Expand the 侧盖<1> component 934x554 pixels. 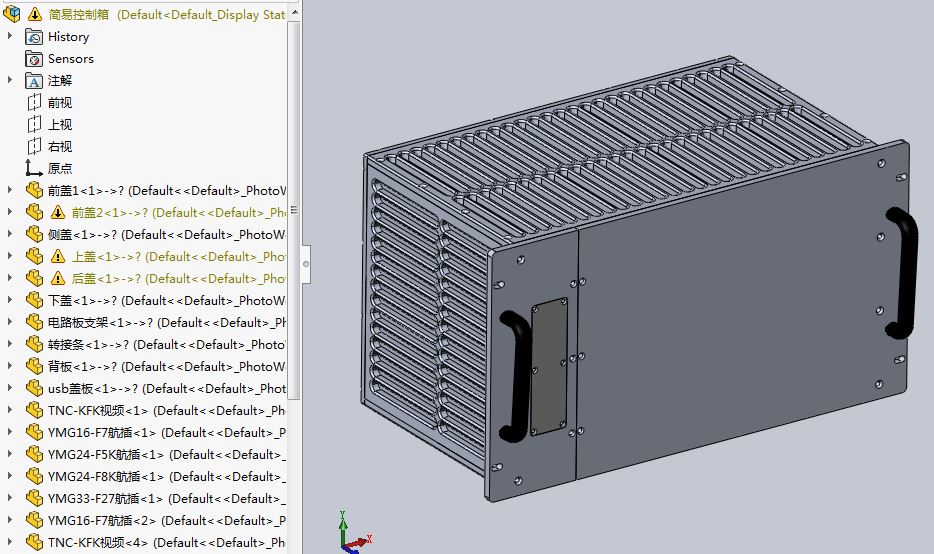coord(10,234)
